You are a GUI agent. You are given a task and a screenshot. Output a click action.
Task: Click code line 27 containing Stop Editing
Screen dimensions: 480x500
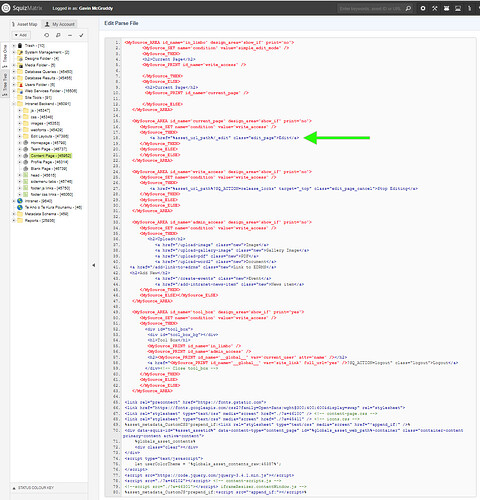pyautogui.click(x=283, y=188)
